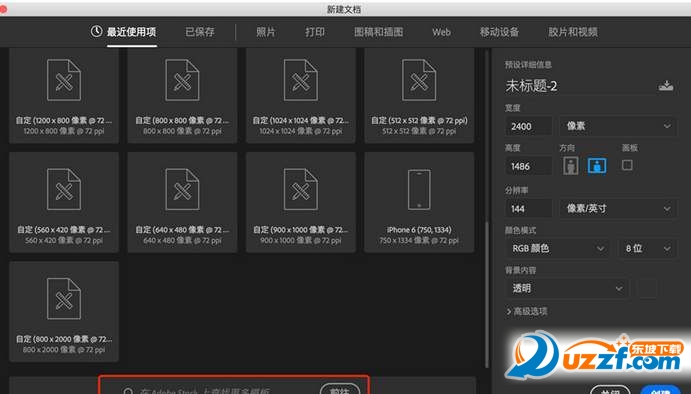Enable the 画板 artboard checkbox
The image size is (691, 394).
click(627, 165)
